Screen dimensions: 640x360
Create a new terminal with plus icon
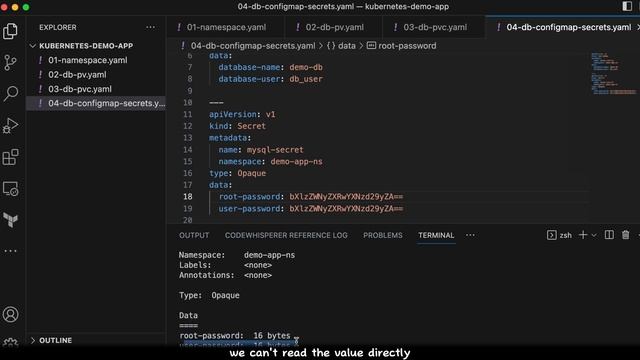(583, 235)
